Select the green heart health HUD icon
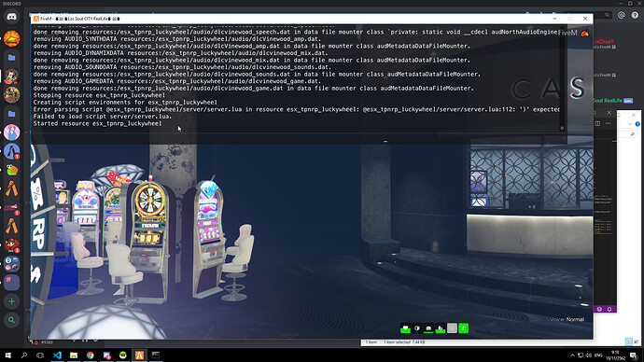The width and height of the screenshot is (644, 362). [405, 328]
